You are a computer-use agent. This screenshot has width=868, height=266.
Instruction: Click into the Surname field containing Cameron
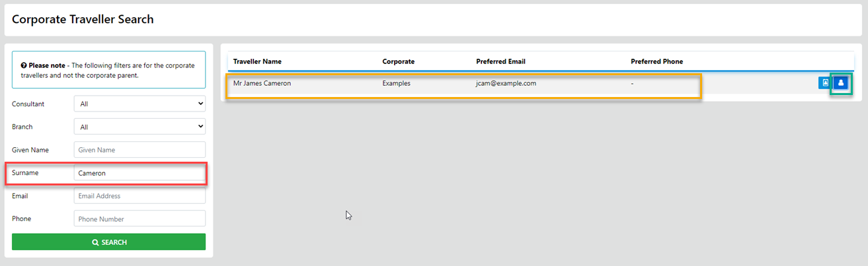tap(139, 173)
